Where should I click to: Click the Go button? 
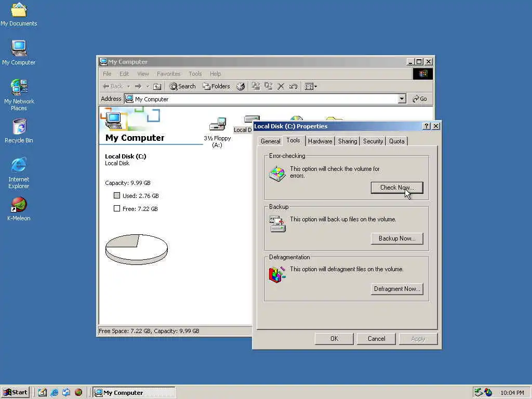tap(420, 99)
